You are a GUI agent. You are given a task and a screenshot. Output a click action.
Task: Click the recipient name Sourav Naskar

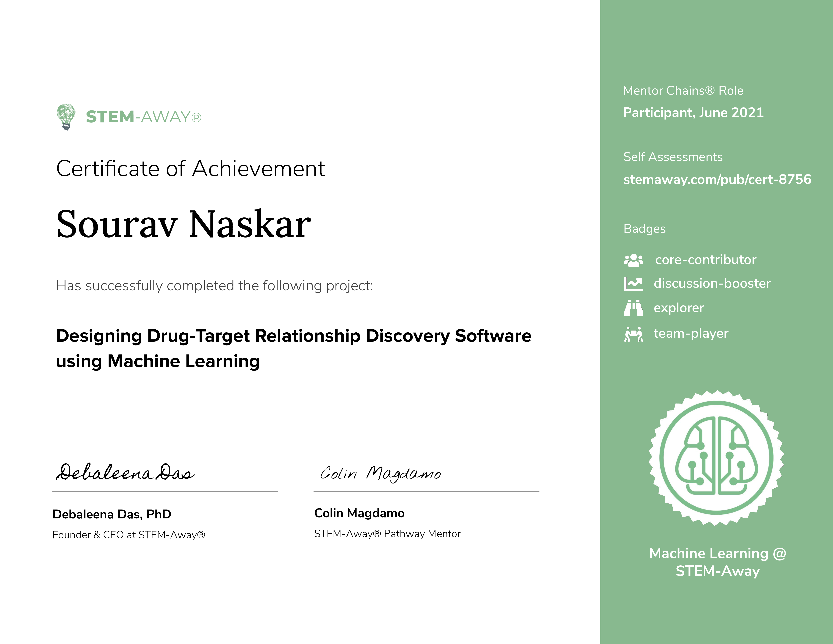click(x=183, y=224)
